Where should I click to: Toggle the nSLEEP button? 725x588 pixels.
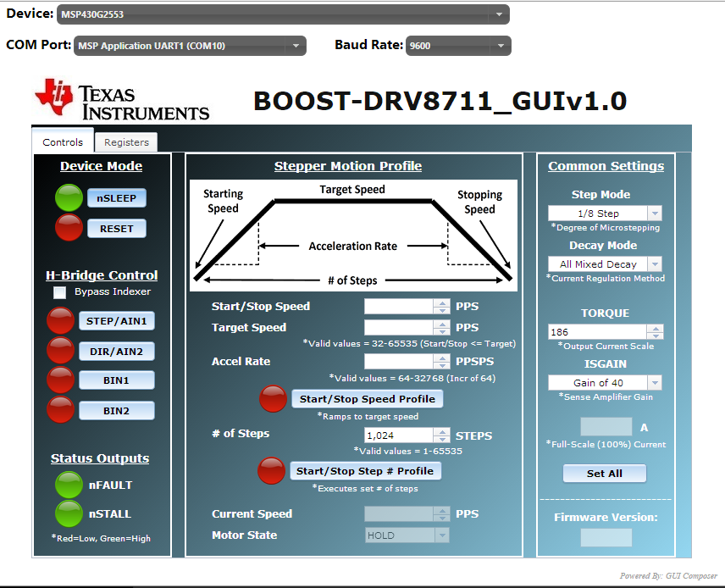click(x=117, y=198)
